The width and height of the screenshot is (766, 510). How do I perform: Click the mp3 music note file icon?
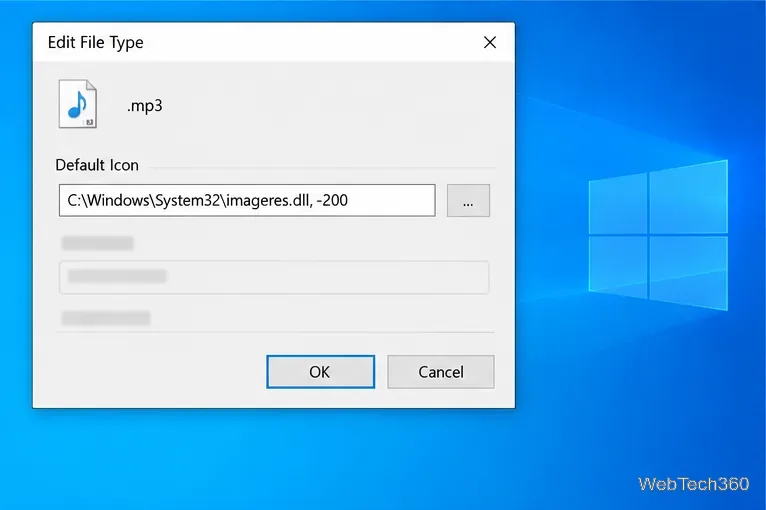78,104
